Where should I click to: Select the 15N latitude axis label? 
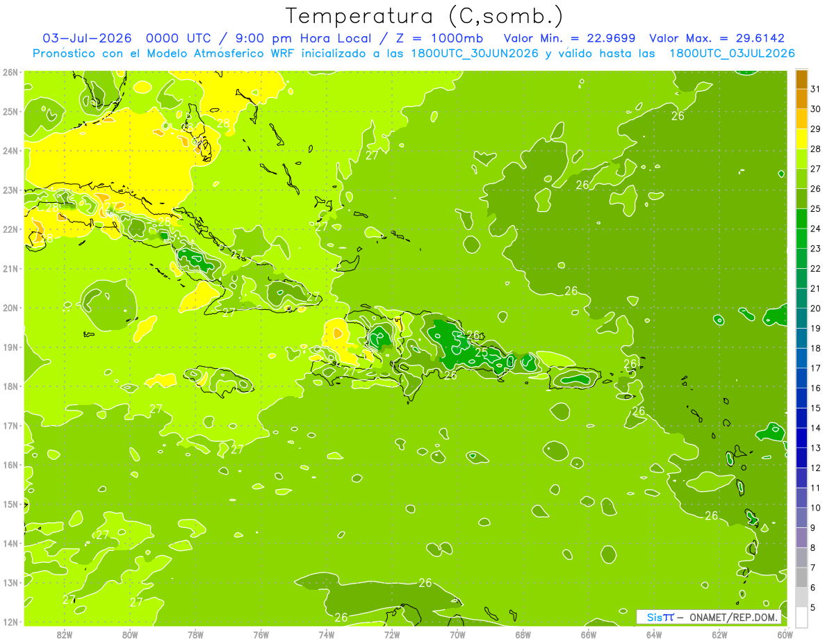[10, 504]
